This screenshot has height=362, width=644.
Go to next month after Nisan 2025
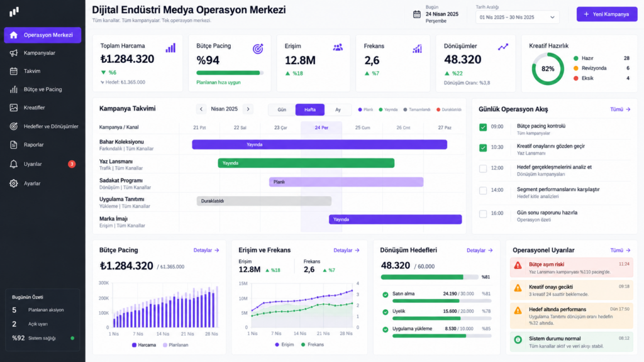click(x=248, y=109)
